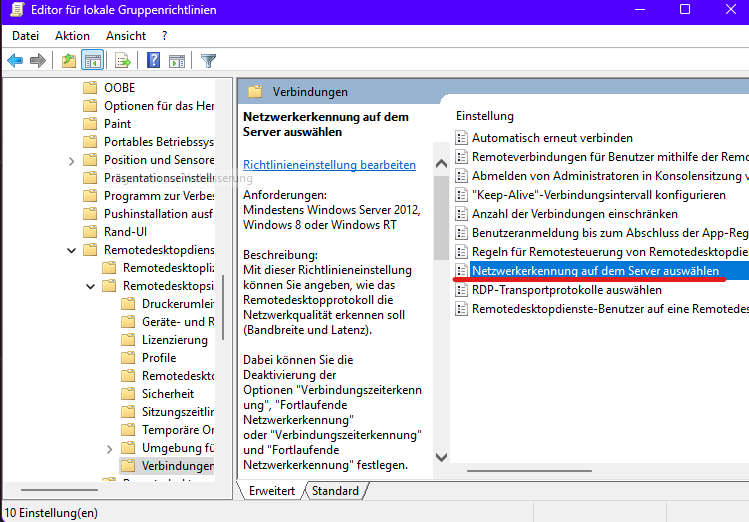Expand the Position und Sensoren folder
Image resolution: width=749 pixels, height=522 pixels.
point(72,160)
